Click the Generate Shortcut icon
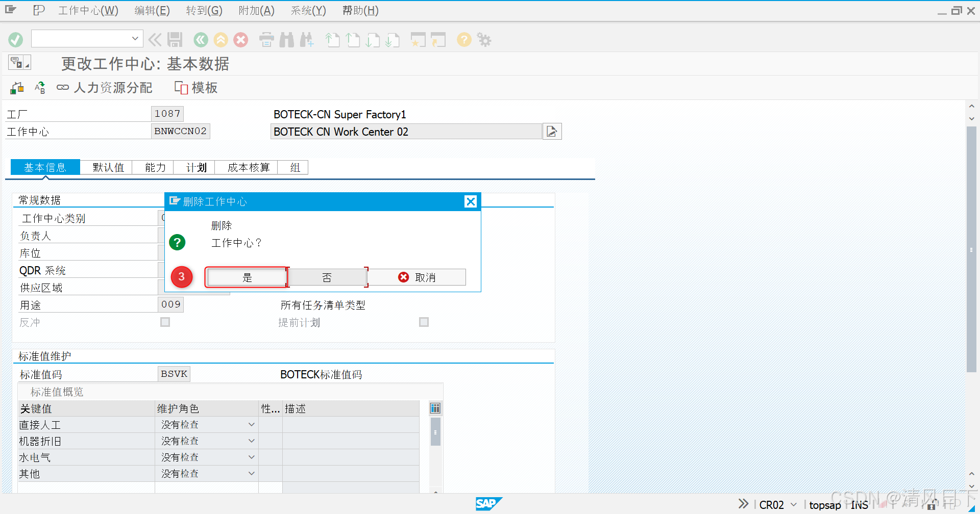 [x=438, y=40]
